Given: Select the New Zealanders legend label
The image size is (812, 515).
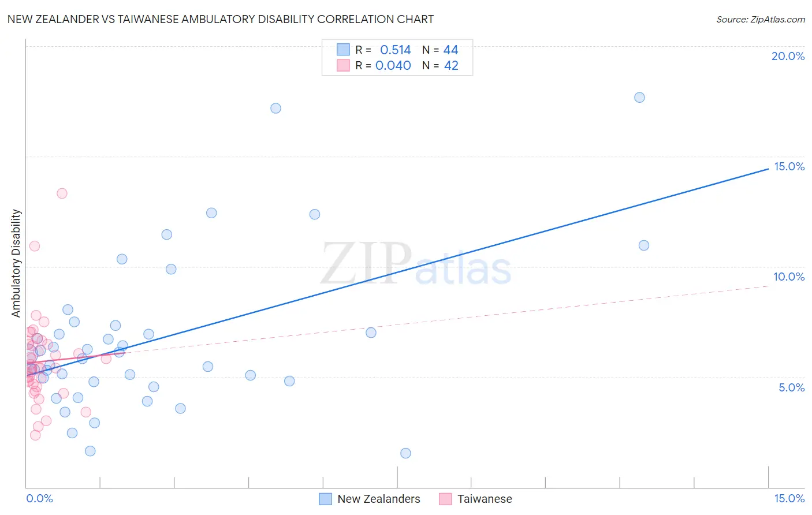Looking at the screenshot, I should pyautogui.click(x=379, y=499).
